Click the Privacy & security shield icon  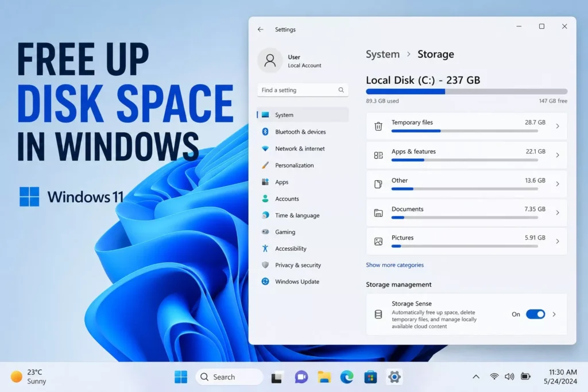point(265,265)
